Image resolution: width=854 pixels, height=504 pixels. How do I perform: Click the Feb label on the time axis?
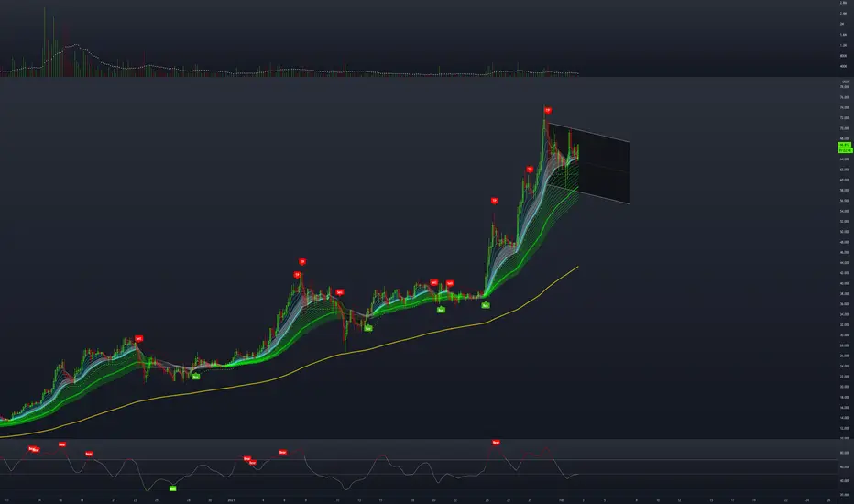[562, 500]
